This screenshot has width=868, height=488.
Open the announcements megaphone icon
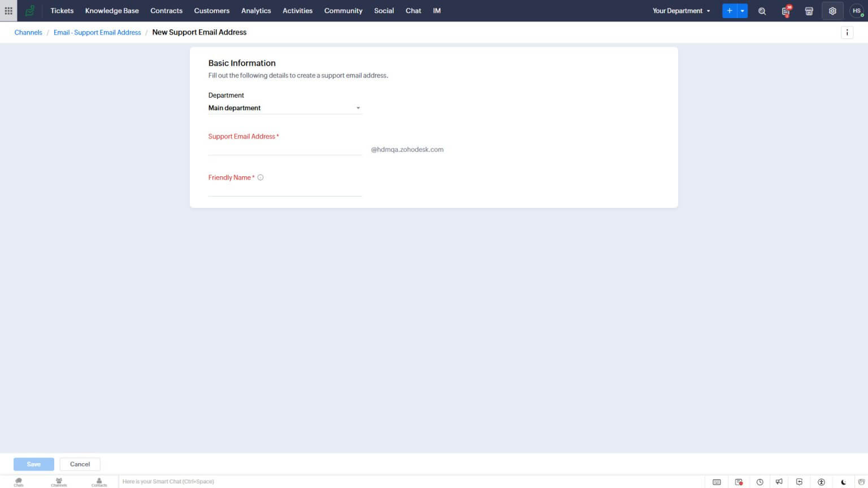pos(779,481)
